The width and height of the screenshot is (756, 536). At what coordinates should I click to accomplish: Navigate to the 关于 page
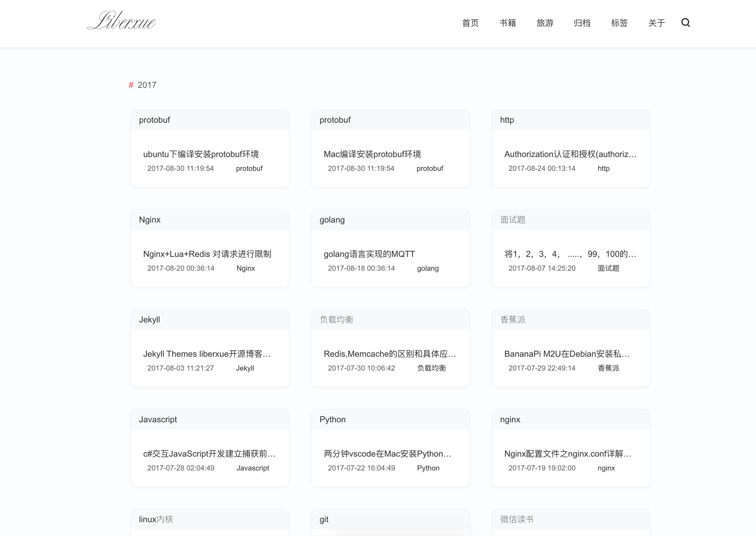tap(656, 23)
